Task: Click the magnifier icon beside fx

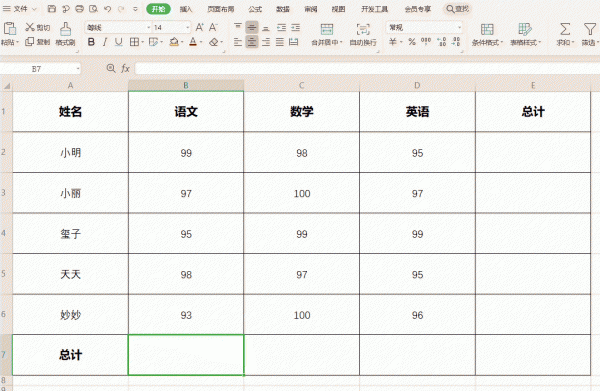Action: (111, 68)
